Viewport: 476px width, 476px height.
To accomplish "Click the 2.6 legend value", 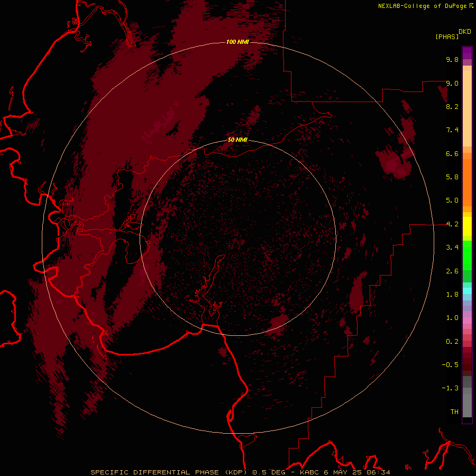I will click(452, 271).
